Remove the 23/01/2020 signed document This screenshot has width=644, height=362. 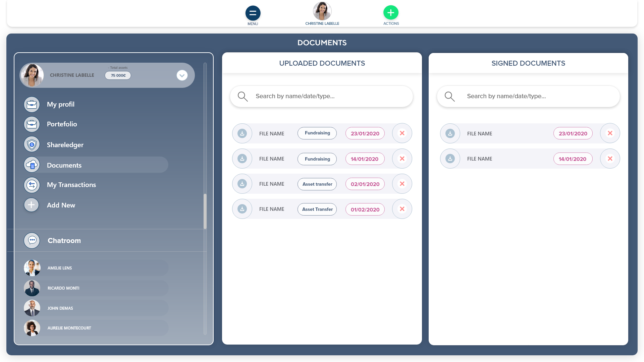click(610, 133)
